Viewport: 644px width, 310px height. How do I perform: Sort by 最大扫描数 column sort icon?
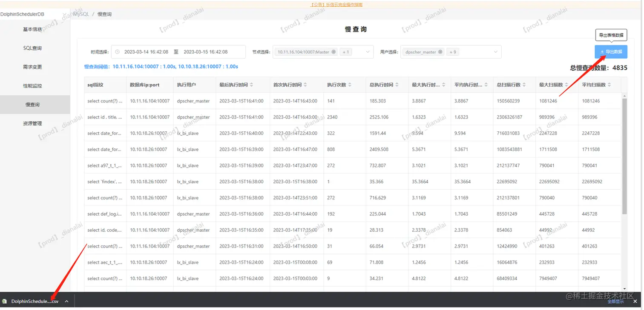click(x=566, y=85)
